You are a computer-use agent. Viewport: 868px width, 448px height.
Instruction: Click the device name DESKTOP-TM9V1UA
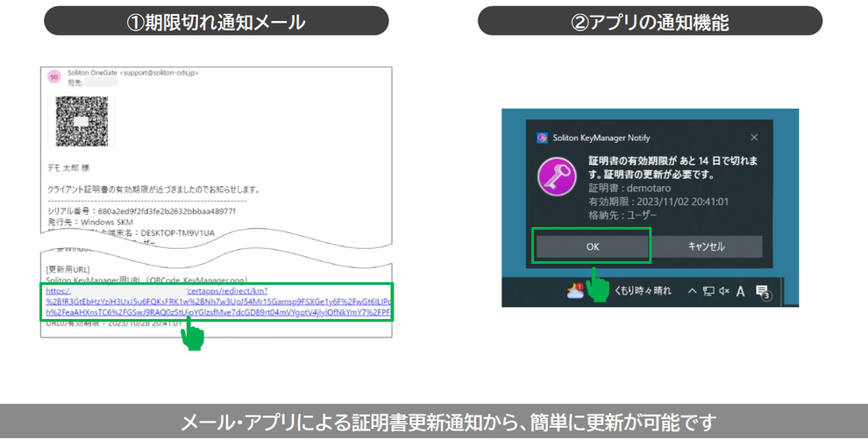coord(177,233)
